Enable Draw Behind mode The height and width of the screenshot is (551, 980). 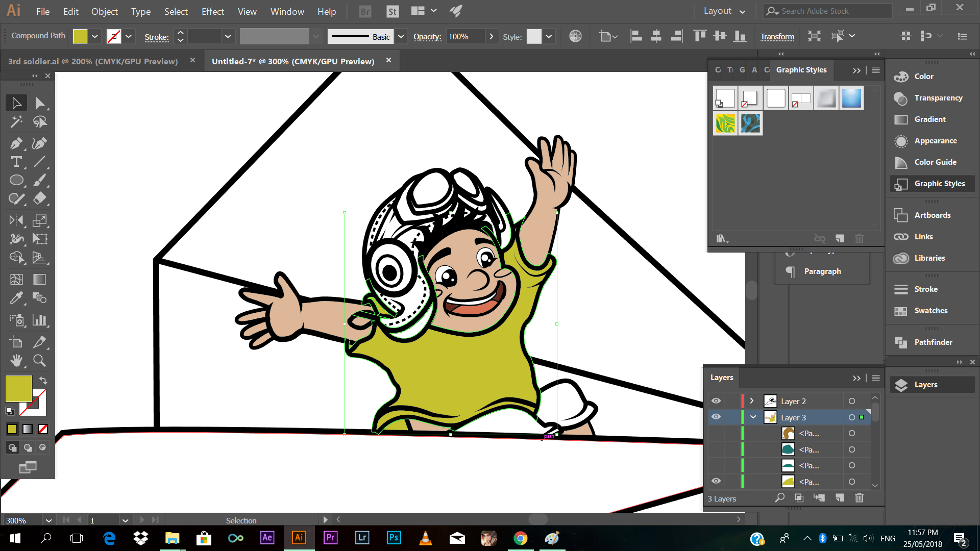click(28, 447)
